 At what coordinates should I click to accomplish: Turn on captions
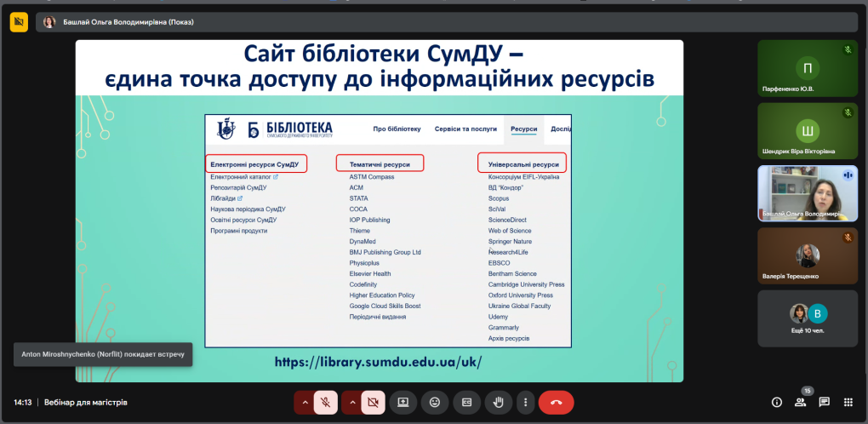pos(466,402)
